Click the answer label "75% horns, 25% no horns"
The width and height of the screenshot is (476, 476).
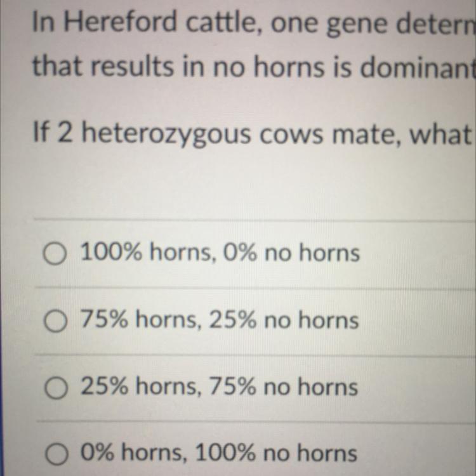click(x=220, y=320)
